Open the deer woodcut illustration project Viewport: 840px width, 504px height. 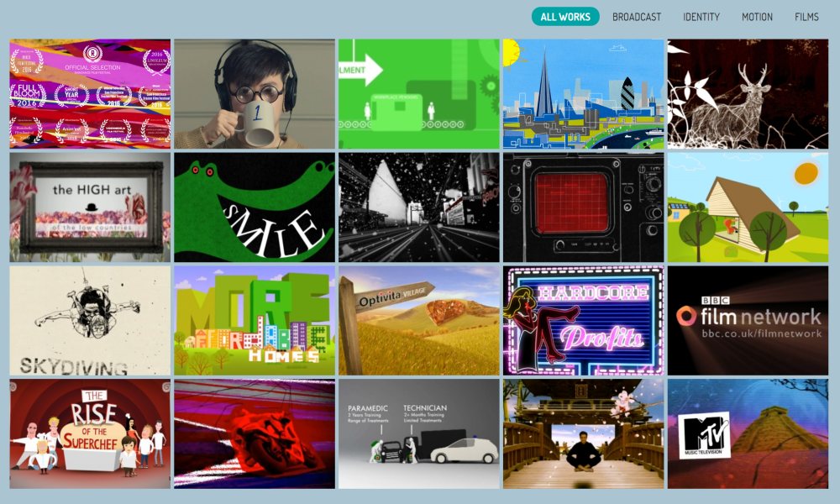pyautogui.click(x=748, y=92)
